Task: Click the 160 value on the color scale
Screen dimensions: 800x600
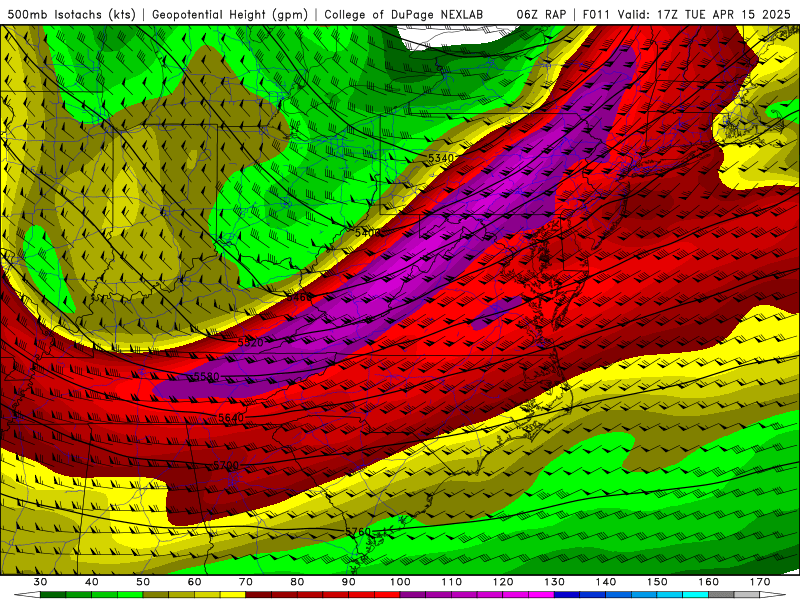Action: coord(709,582)
